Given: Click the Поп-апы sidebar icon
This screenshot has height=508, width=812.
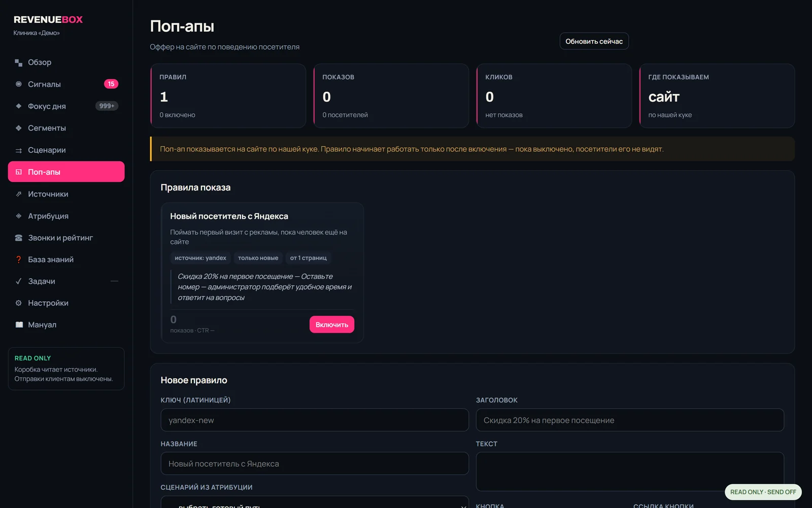Looking at the screenshot, I should click(x=19, y=172).
